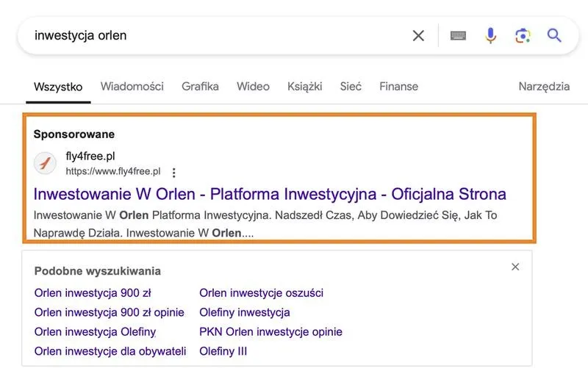Click the fly4free.pl site name
588x368 pixels.
(90, 156)
